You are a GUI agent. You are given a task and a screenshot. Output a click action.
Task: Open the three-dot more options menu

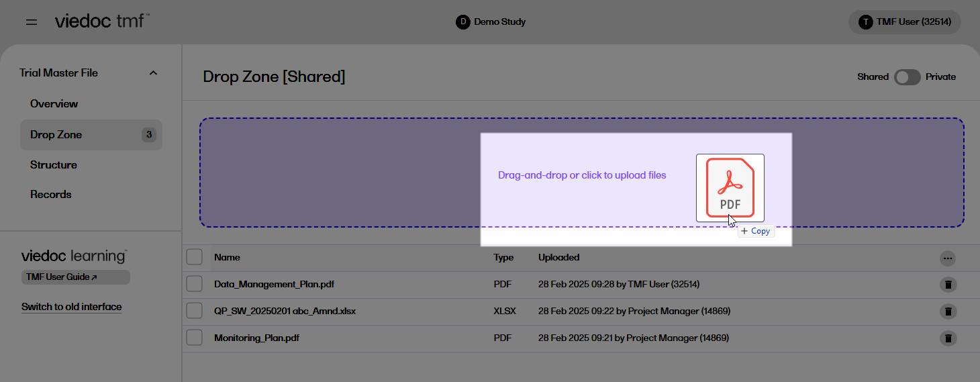pyautogui.click(x=948, y=258)
